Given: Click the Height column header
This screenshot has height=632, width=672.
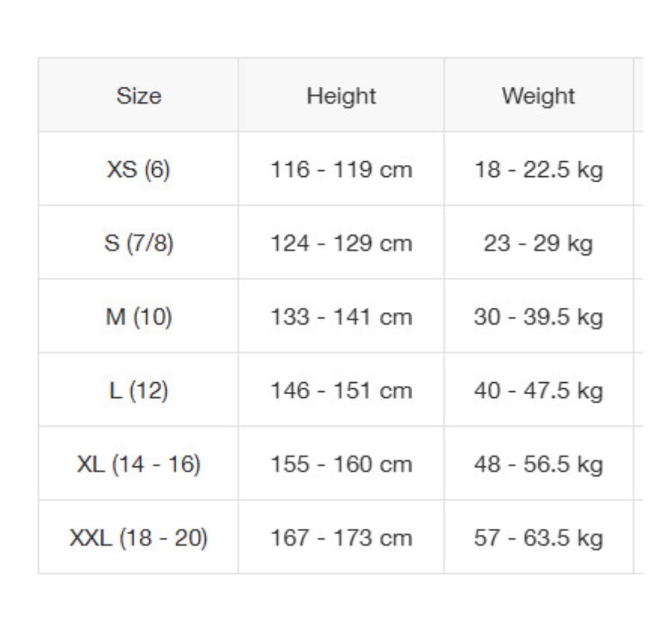Looking at the screenshot, I should (341, 96).
